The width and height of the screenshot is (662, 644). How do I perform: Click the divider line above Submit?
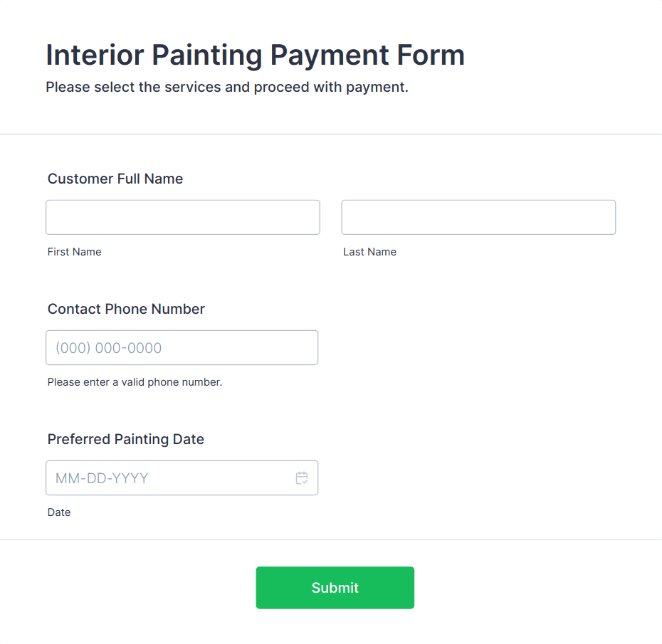click(x=331, y=539)
